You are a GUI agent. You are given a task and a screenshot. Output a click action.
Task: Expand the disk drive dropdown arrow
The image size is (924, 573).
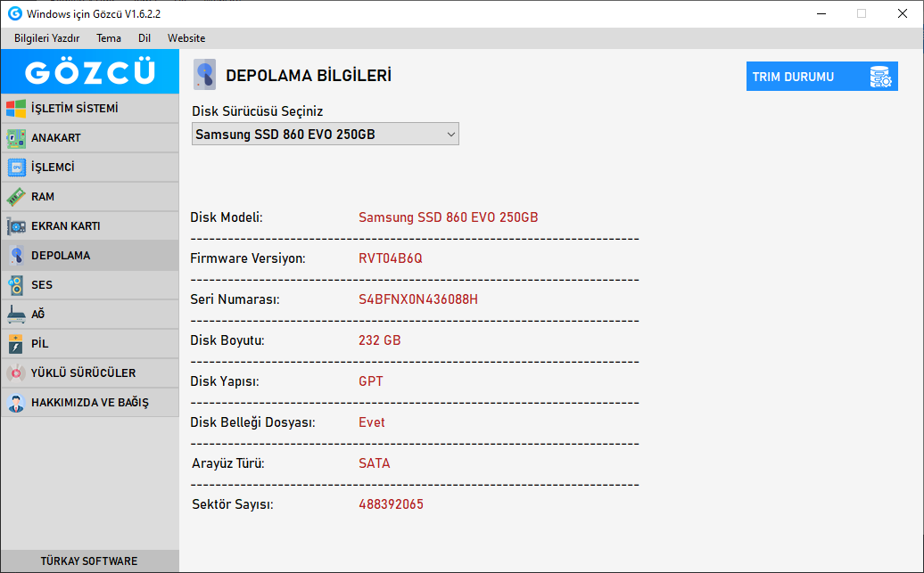pos(450,135)
